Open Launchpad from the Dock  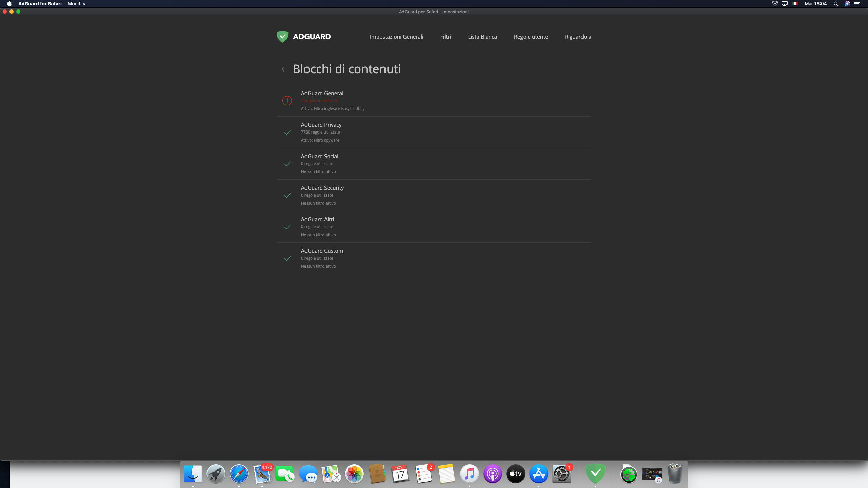[x=216, y=473]
